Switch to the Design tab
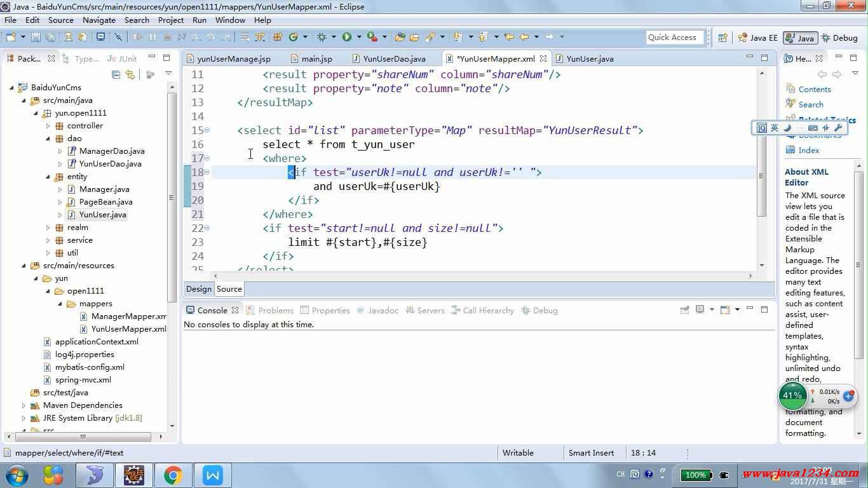The image size is (868, 488). (x=198, y=288)
